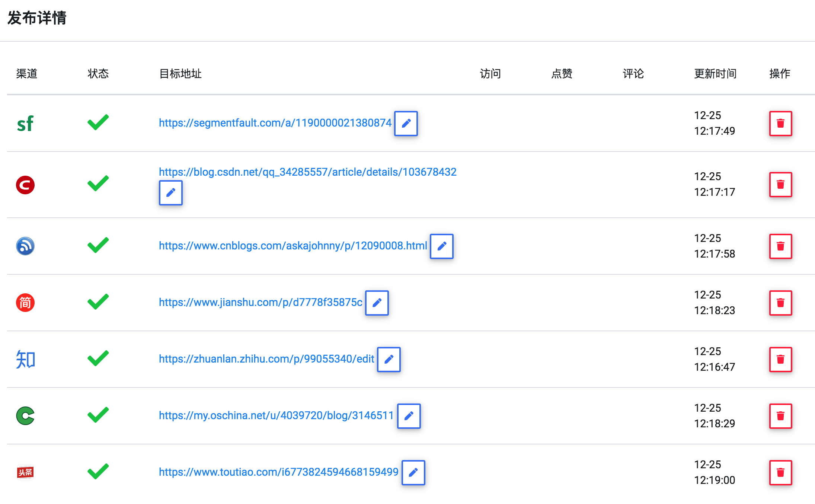This screenshot has height=504, width=815.
Task: Click the CSDN channel icon
Action: click(x=25, y=184)
